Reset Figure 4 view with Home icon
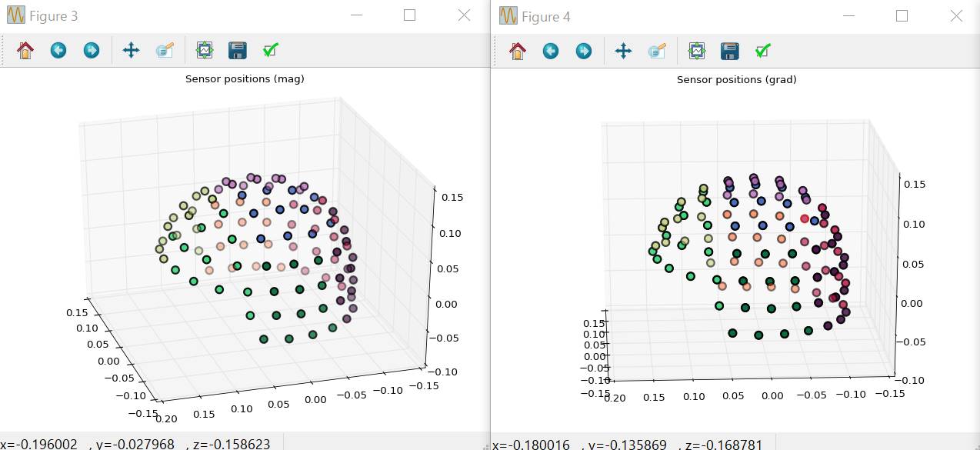 tap(518, 51)
